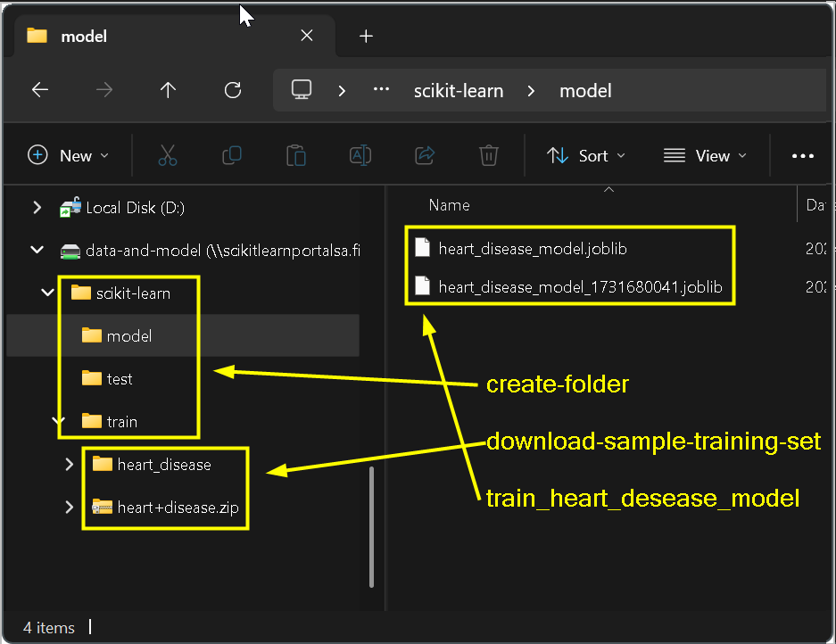Navigate back to previous folder
Screen dimensions: 836x644
(40, 90)
